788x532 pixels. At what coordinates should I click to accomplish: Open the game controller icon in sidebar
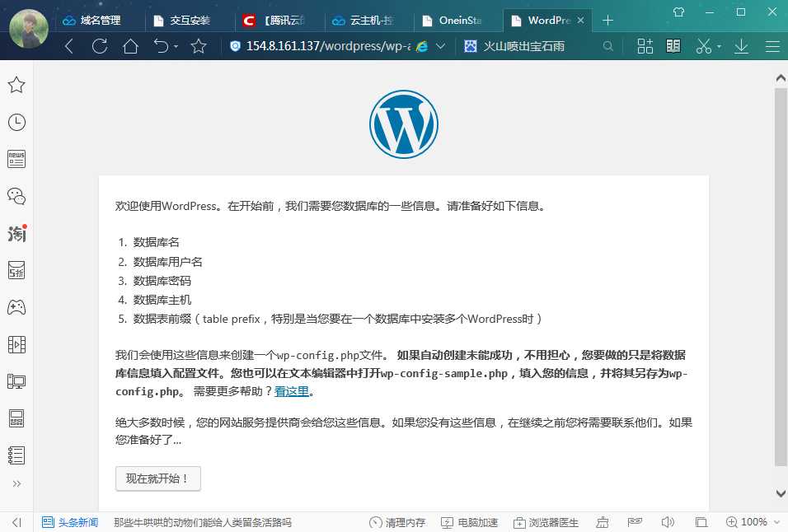(16, 307)
